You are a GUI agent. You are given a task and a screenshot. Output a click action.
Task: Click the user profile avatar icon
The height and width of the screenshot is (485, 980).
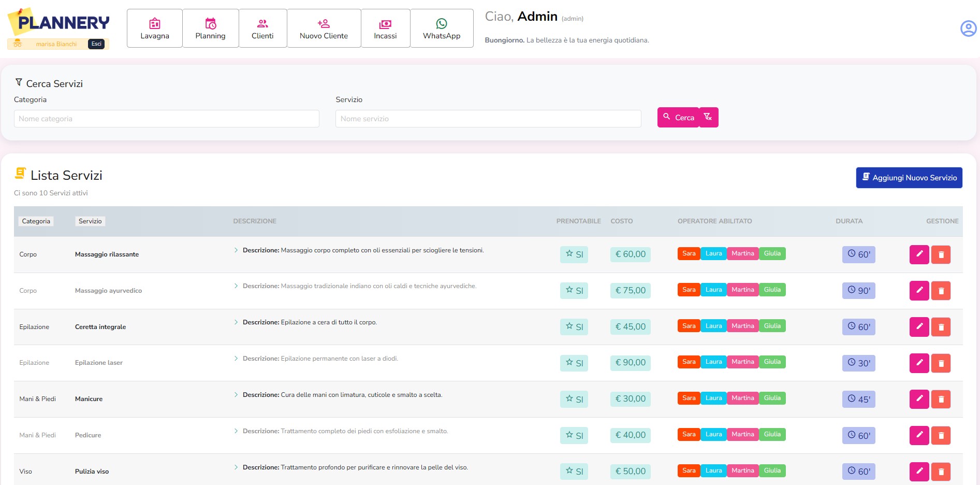pyautogui.click(x=968, y=28)
